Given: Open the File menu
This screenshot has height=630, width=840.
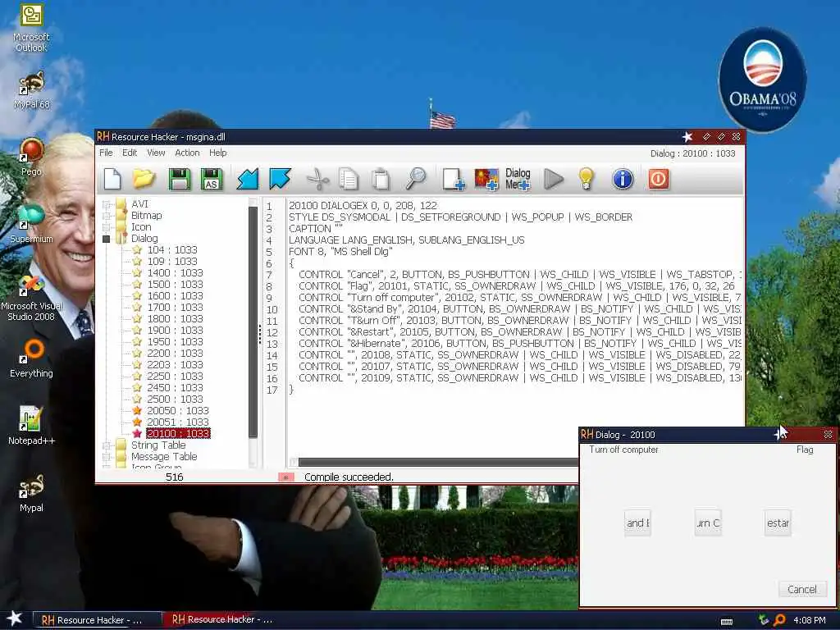Looking at the screenshot, I should 106,153.
